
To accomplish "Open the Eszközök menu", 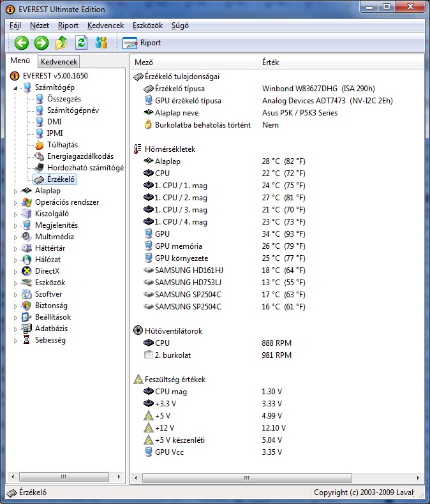I will 147,26.
